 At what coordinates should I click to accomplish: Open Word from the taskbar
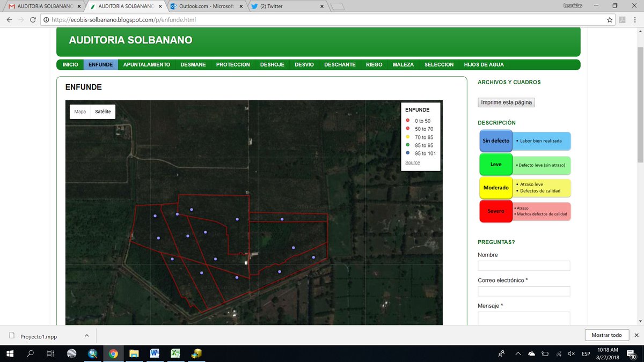(x=155, y=353)
